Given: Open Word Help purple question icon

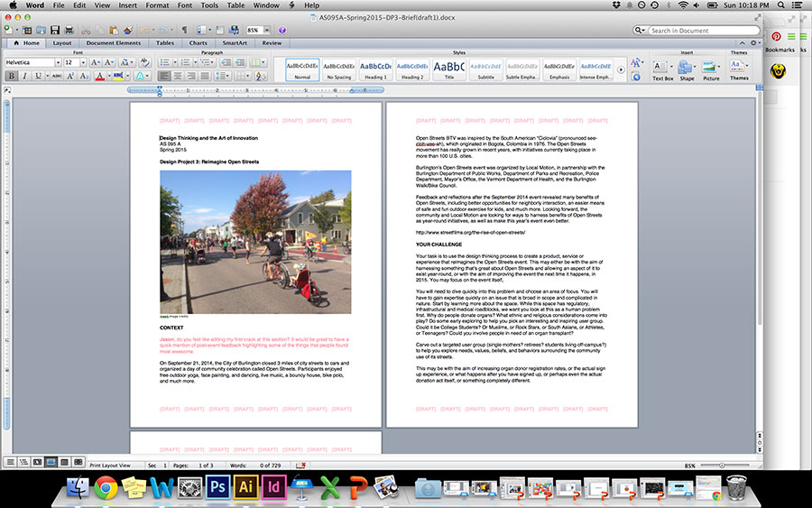Looking at the screenshot, I should [281, 30].
